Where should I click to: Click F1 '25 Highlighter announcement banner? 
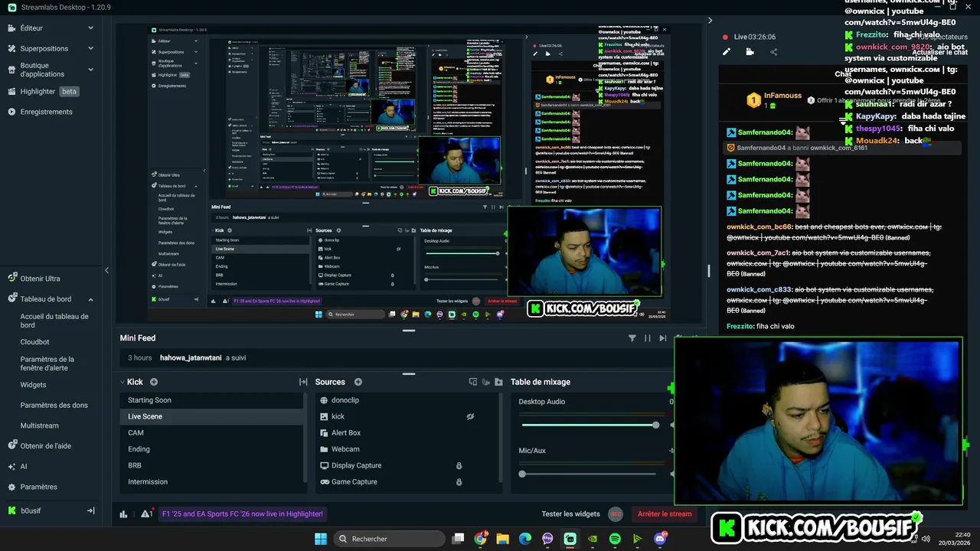(243, 514)
